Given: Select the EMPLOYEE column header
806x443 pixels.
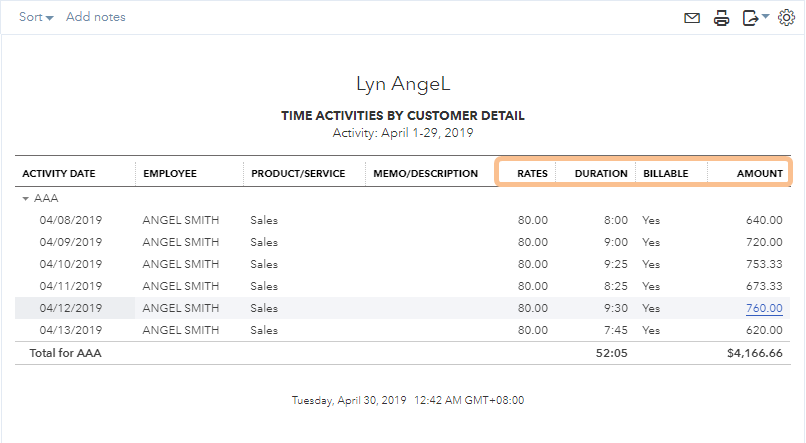Looking at the screenshot, I should point(170,174).
